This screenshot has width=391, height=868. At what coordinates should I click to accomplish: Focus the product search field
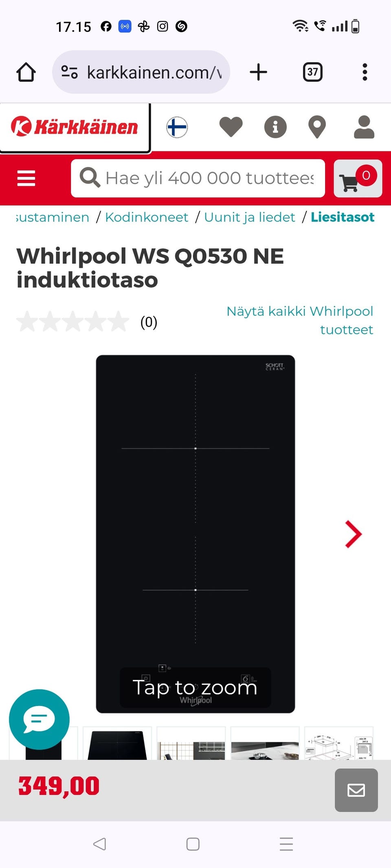[x=198, y=178]
